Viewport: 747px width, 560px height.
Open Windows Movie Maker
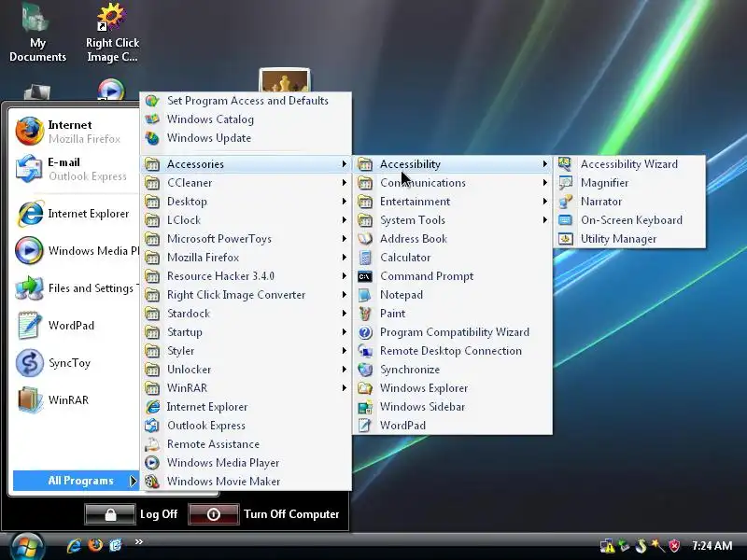[246, 482]
